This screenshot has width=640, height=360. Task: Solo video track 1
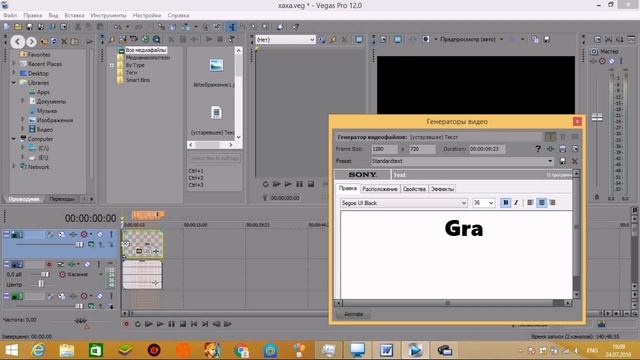point(111,235)
